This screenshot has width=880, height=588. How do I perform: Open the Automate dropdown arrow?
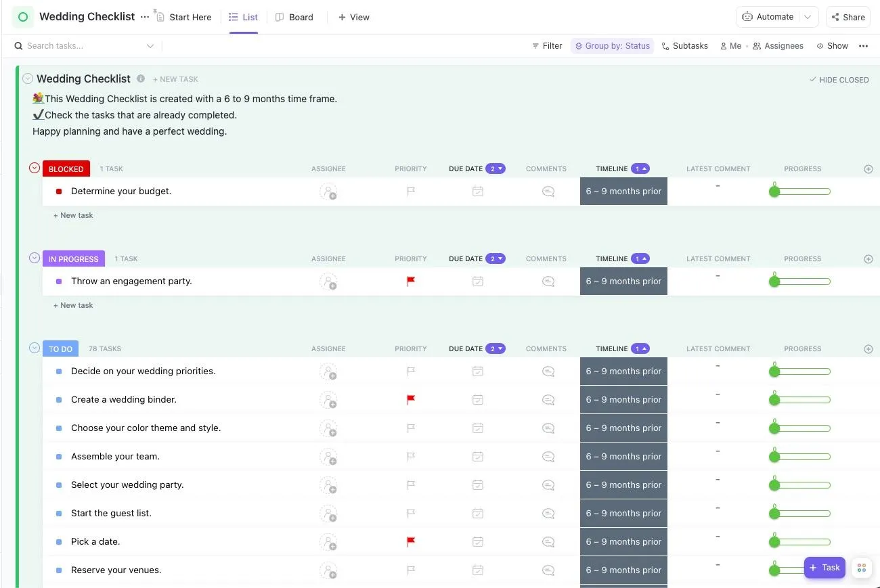click(808, 17)
